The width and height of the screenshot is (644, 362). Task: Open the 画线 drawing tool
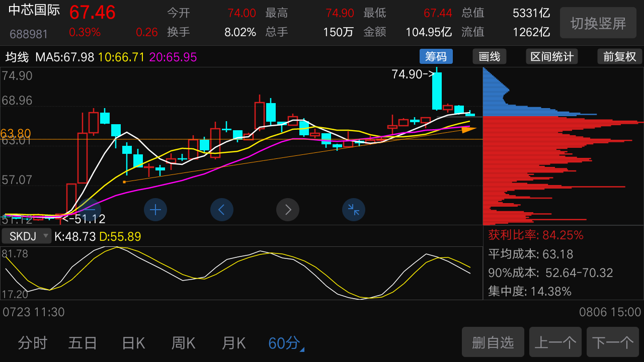click(489, 56)
